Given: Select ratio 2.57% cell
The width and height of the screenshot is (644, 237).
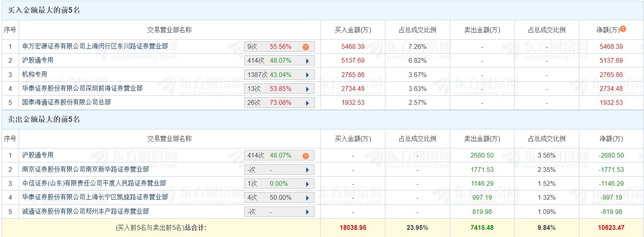Looking at the screenshot, I should click(418, 103).
